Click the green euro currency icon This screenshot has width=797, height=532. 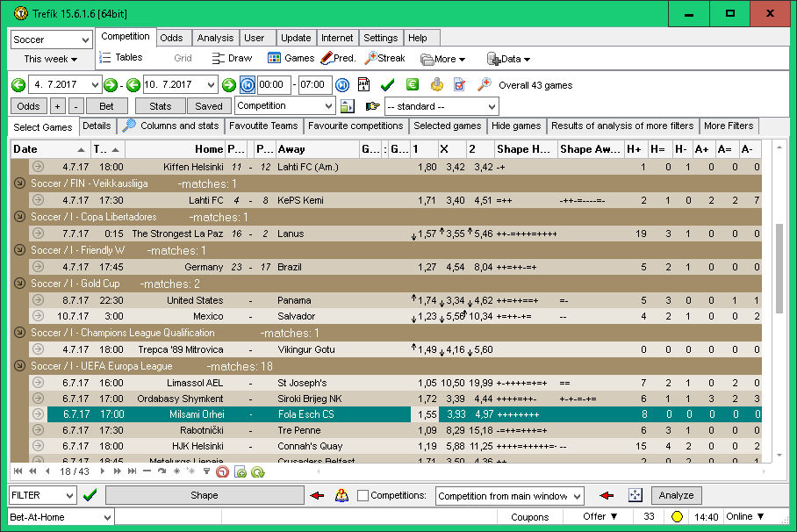click(413, 85)
